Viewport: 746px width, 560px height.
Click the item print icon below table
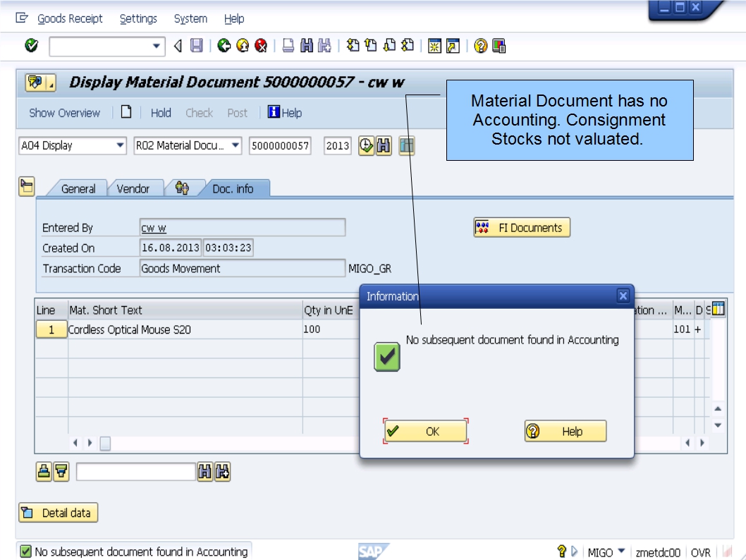pyautogui.click(x=44, y=472)
